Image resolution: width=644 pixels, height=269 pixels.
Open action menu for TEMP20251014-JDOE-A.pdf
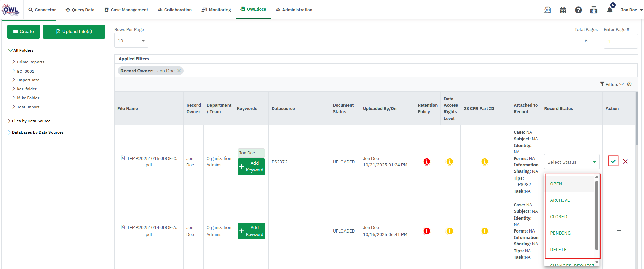pos(619,231)
